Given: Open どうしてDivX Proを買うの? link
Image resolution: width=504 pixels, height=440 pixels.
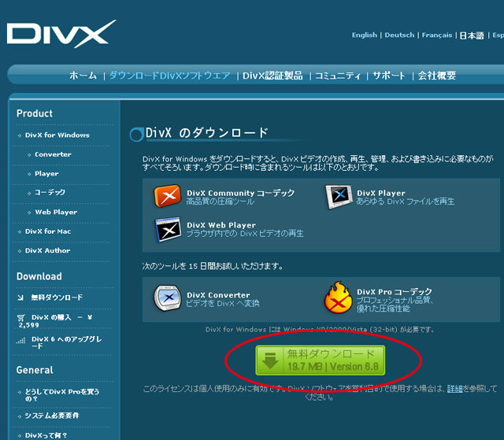Looking at the screenshot, I should (x=61, y=395).
